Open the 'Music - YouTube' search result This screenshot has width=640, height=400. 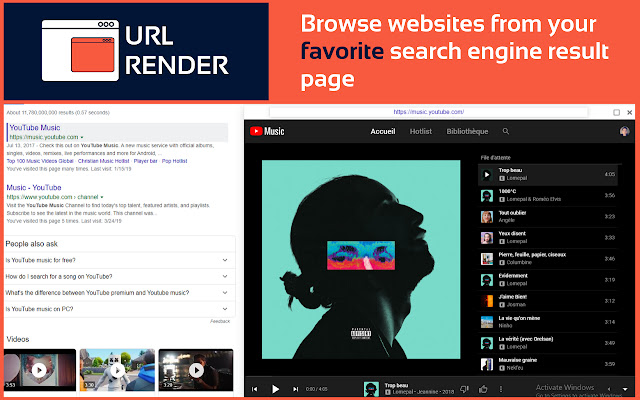click(x=34, y=187)
